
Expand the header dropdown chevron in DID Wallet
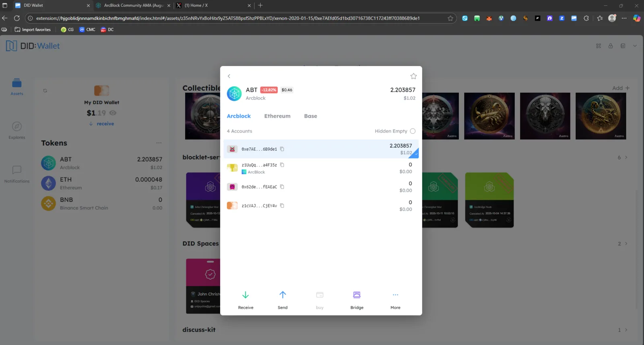pos(635,46)
